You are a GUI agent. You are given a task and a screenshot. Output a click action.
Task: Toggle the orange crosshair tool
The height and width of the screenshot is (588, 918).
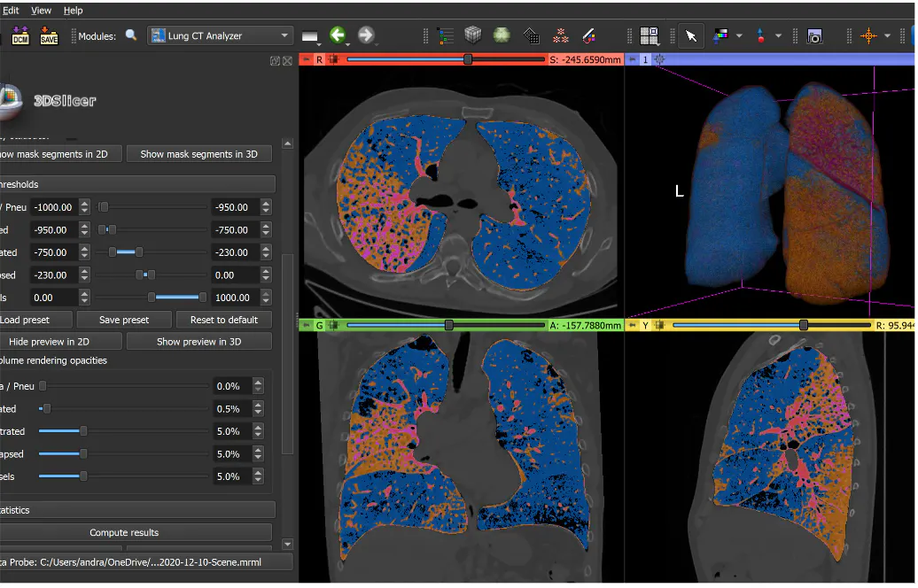coord(868,36)
